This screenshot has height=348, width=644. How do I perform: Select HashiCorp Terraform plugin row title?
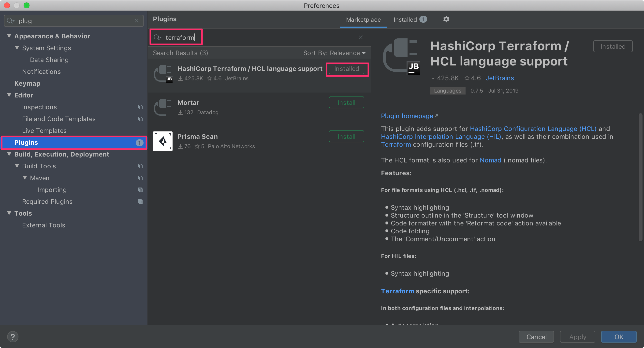tap(250, 69)
